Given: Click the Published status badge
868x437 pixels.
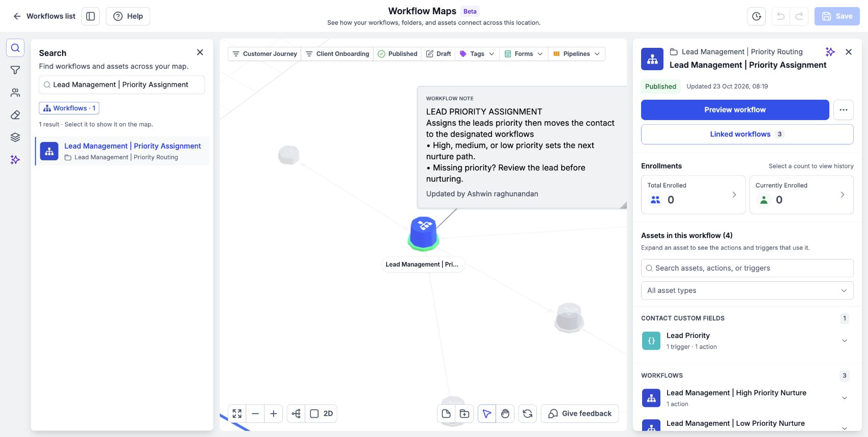Looking at the screenshot, I should tap(660, 86).
